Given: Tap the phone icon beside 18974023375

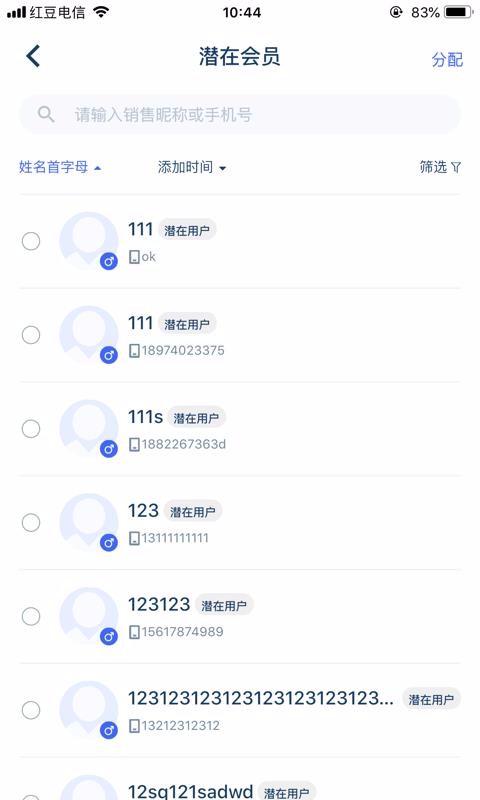Looking at the screenshot, I should coord(134,351).
